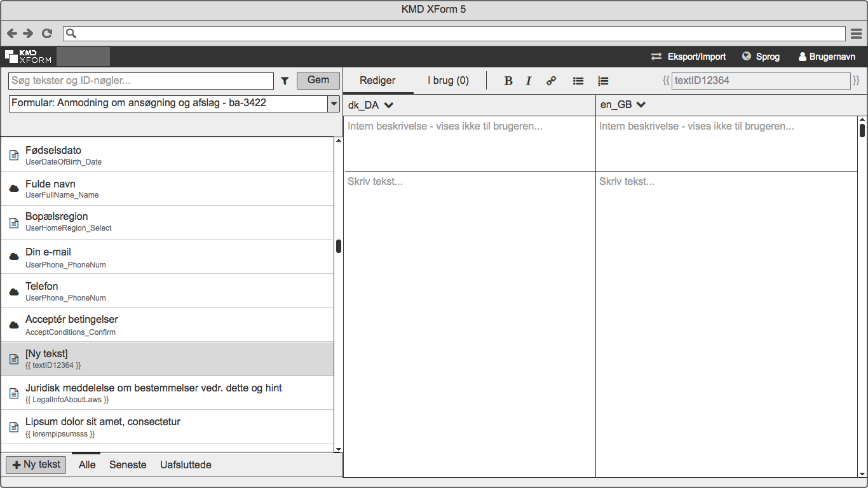Switch to the I brug (0) tab

click(x=448, y=81)
